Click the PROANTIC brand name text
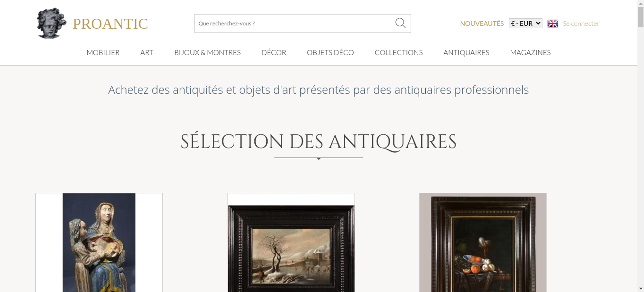This screenshot has height=292, width=644. click(x=110, y=24)
